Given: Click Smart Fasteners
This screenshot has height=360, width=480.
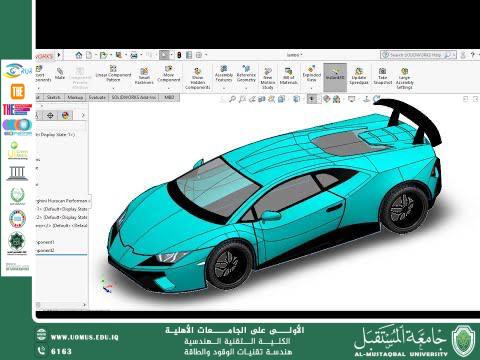Looking at the screenshot, I should click(x=144, y=76).
